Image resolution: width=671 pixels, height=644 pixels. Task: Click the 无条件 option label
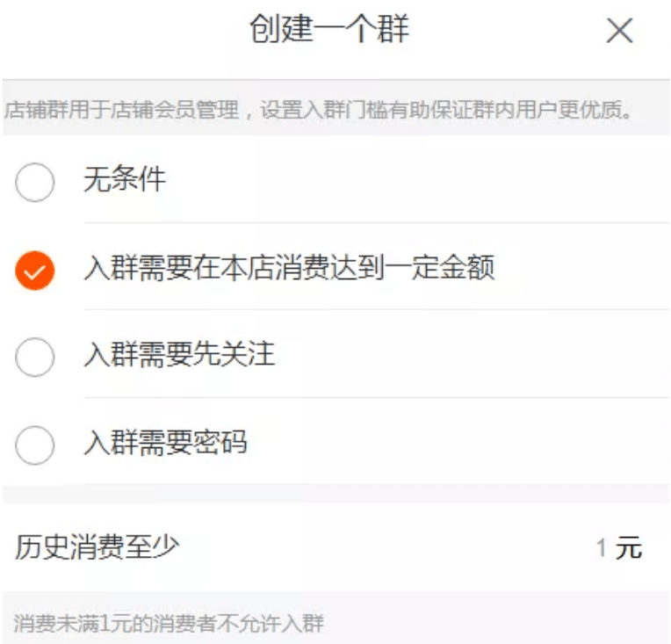(x=125, y=180)
